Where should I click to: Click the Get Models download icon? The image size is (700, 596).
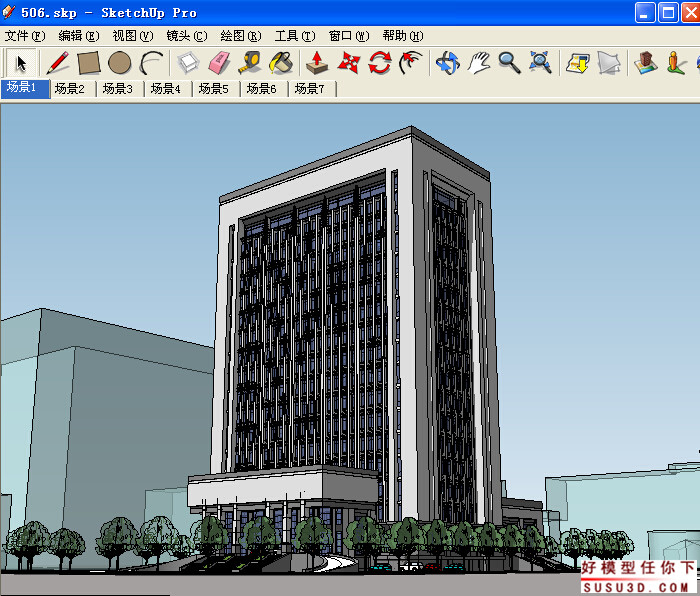coord(577,63)
